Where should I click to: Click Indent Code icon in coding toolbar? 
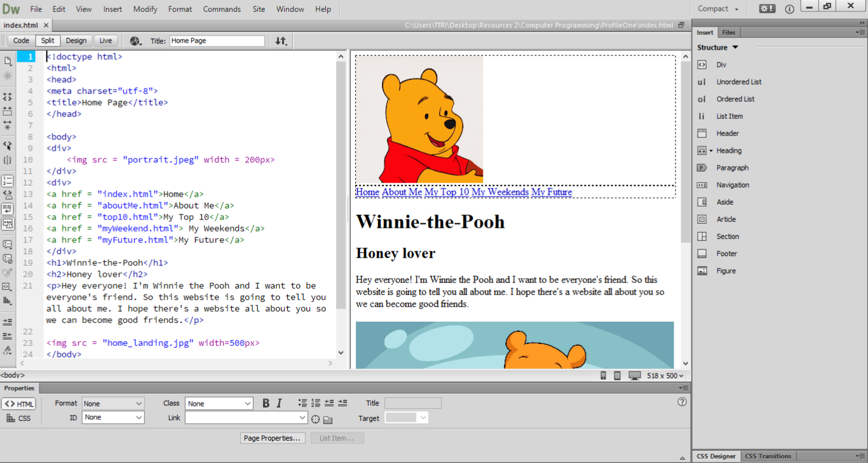coord(8,322)
